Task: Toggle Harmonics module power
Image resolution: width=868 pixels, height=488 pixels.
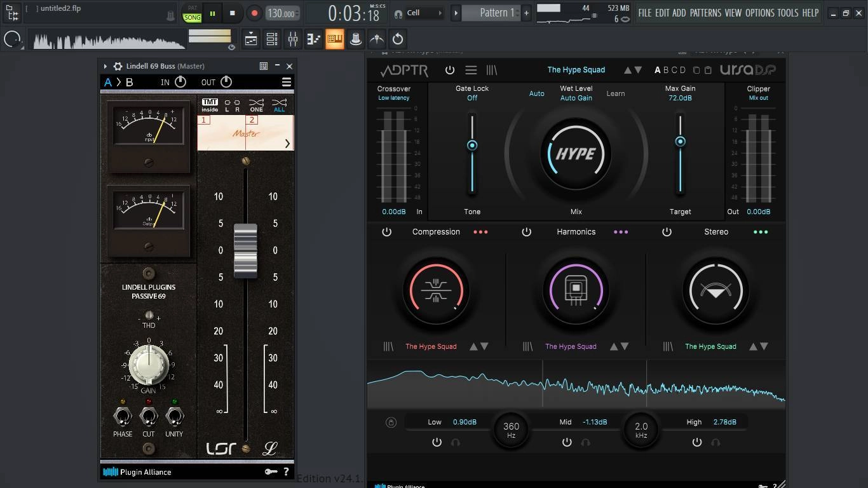Action: pos(526,232)
